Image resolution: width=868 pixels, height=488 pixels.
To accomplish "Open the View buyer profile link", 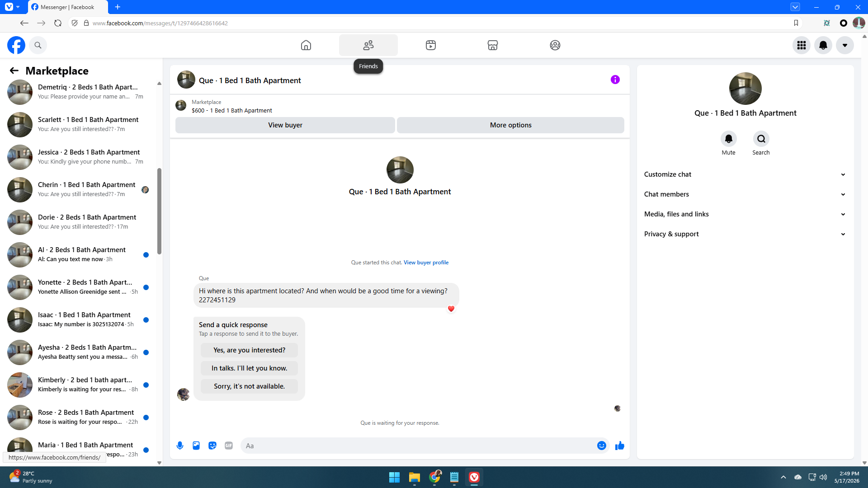I will click(x=426, y=263).
